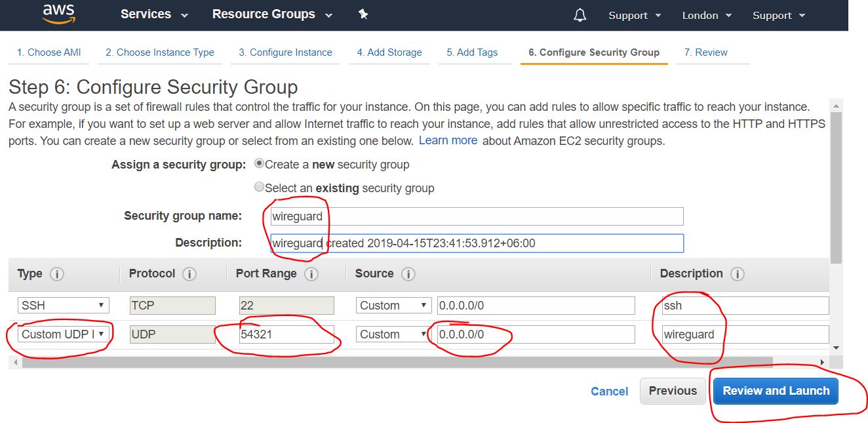Switch to the 7. Review step tab

click(705, 52)
